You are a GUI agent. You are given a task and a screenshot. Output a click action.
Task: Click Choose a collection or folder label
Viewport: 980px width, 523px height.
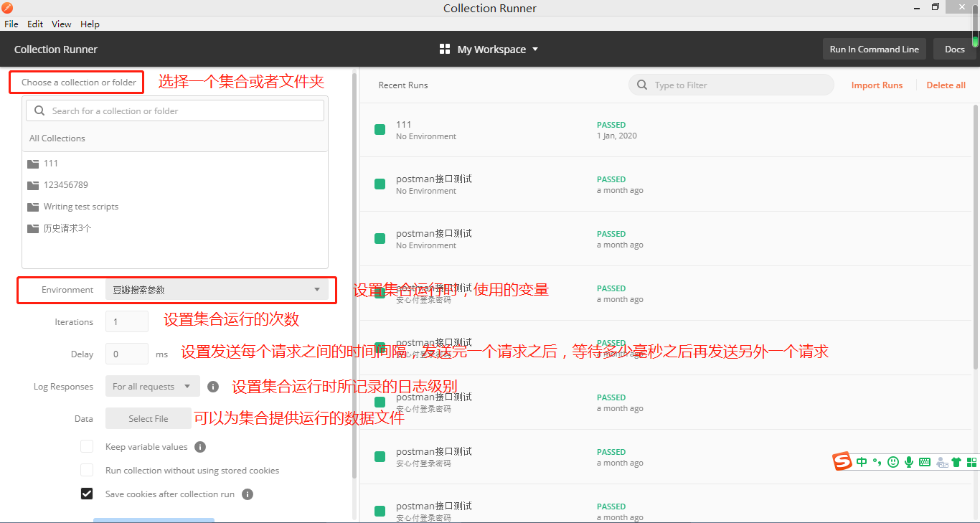(79, 83)
